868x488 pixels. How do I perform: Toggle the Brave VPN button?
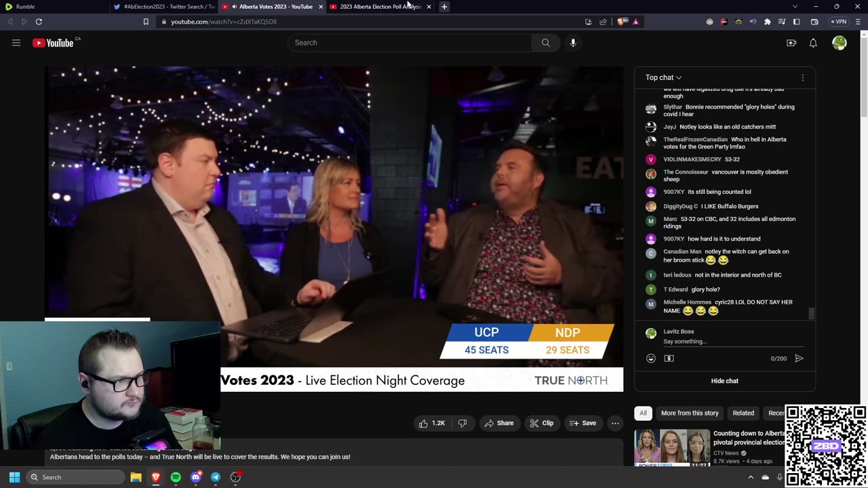(x=840, y=22)
